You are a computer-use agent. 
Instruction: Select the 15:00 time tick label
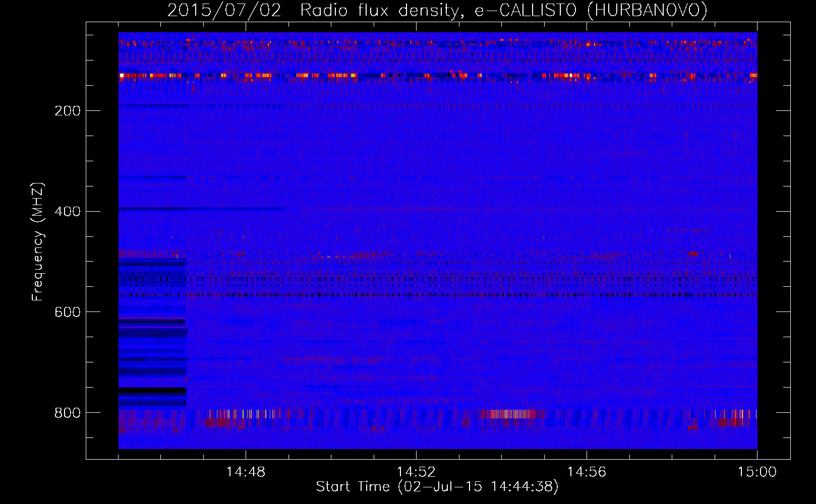coord(757,472)
